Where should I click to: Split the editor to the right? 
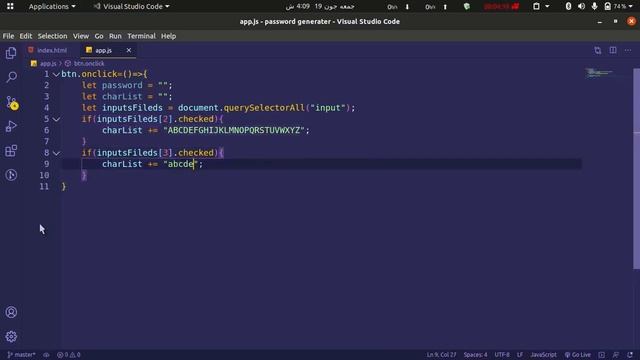click(x=613, y=50)
